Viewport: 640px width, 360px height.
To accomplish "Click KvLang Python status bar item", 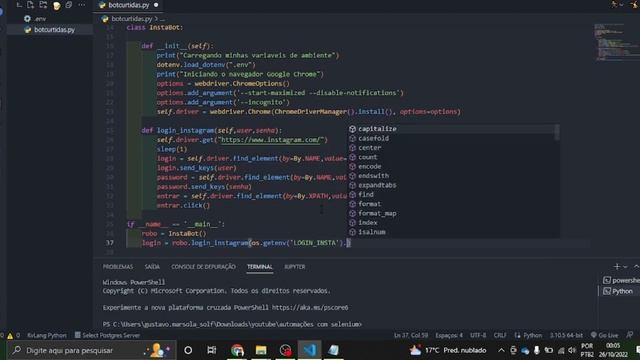I will [x=47, y=336].
